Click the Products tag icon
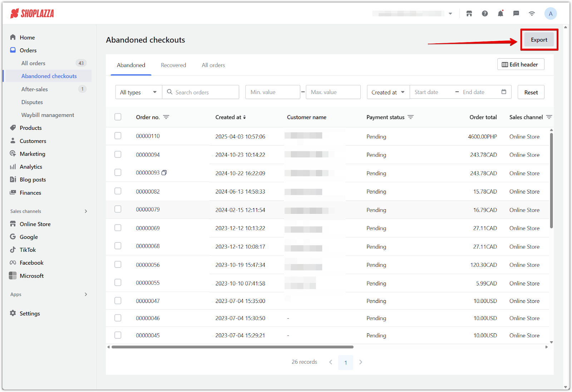The height and width of the screenshot is (392, 572). pyautogui.click(x=13, y=128)
